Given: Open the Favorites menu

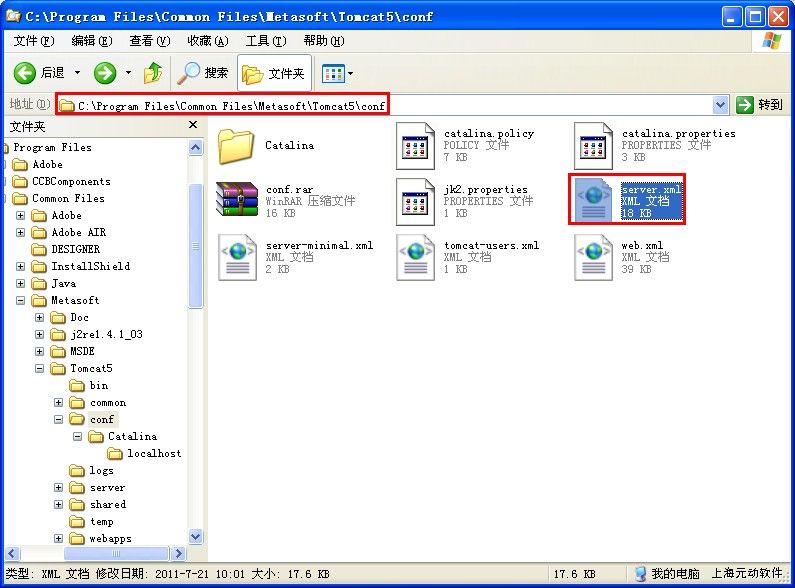Looking at the screenshot, I should pyautogui.click(x=207, y=41).
